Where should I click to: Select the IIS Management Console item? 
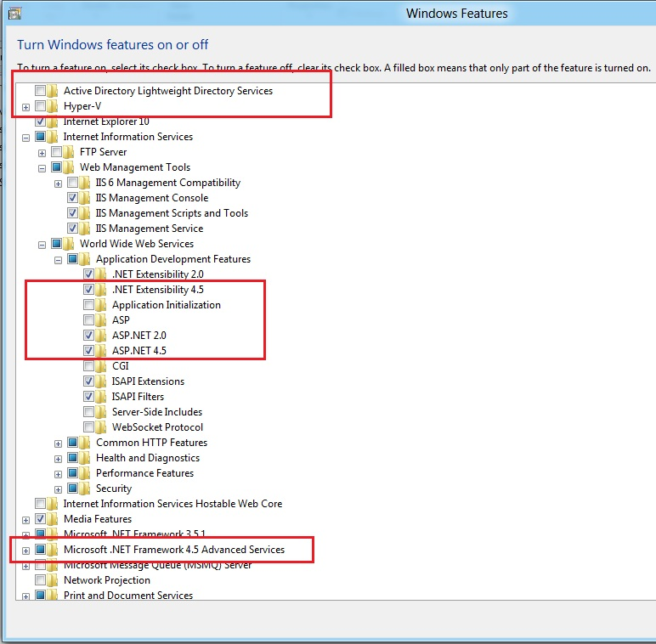(151, 198)
